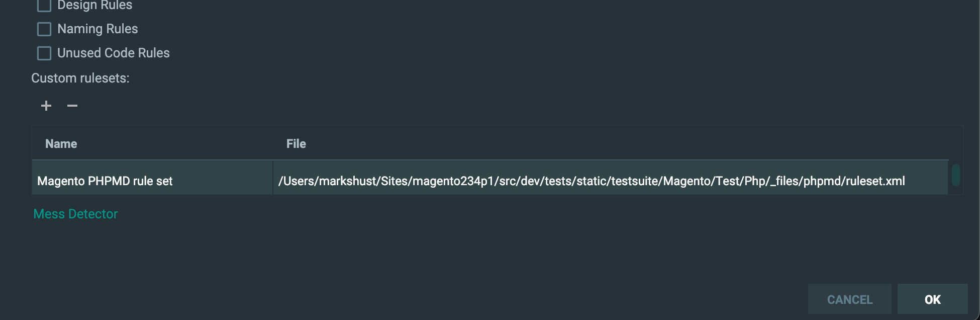This screenshot has width=980, height=320.
Task: Enable the Unused Code Rules checkbox
Action: pyautogui.click(x=44, y=53)
